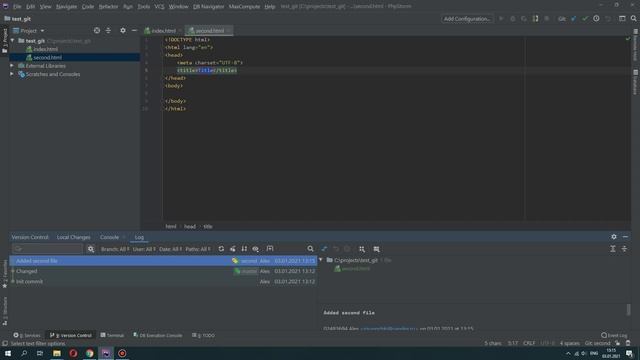Open Windows Start menu

tap(8, 353)
